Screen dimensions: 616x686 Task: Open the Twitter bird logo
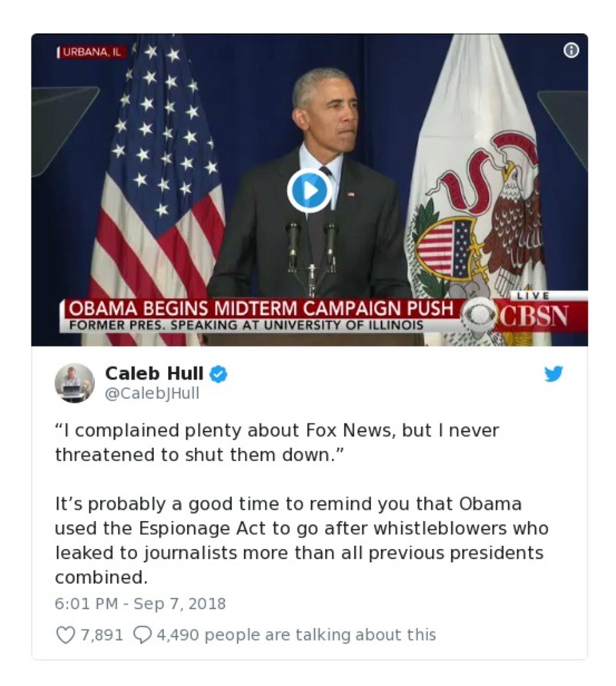coord(554,374)
